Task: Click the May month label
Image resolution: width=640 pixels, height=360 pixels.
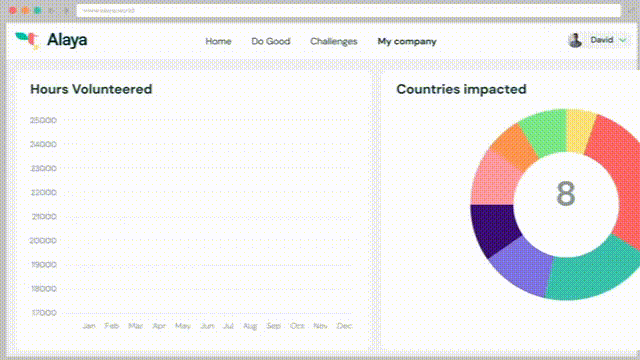Action: coord(183,326)
